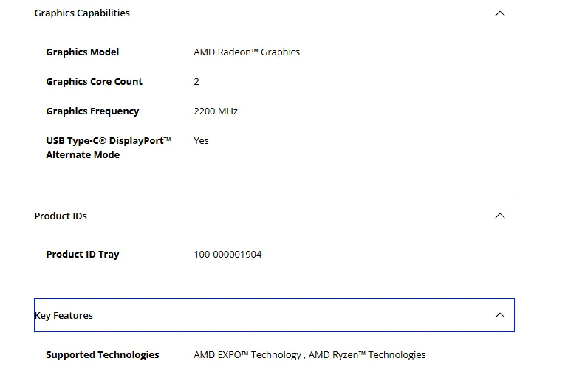Click the Graphics Model label
This screenshot has height=392, width=568.
click(83, 52)
